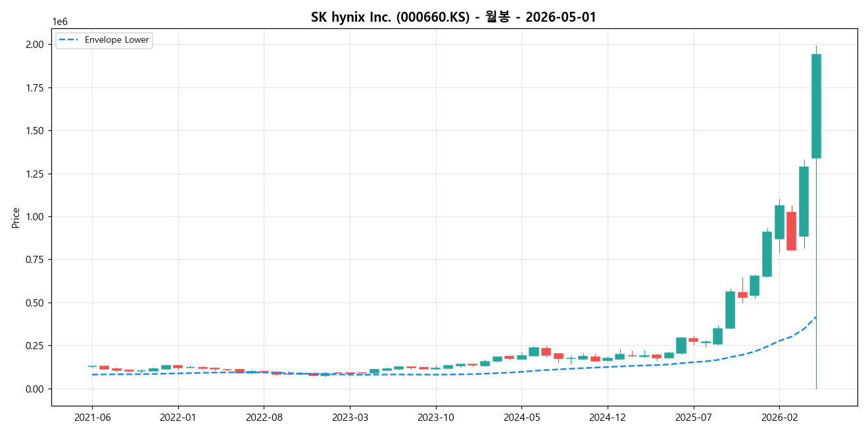
Task: Click the Price y-axis label
Action: pyautogui.click(x=16, y=217)
